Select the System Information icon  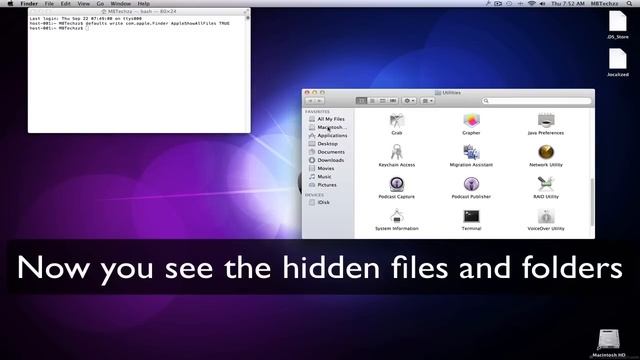click(x=397, y=216)
